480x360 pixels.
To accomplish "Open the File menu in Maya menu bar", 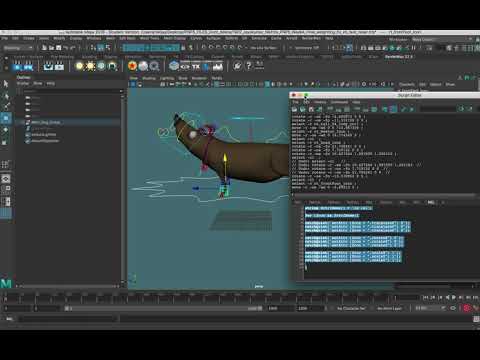I will pos(5,38).
